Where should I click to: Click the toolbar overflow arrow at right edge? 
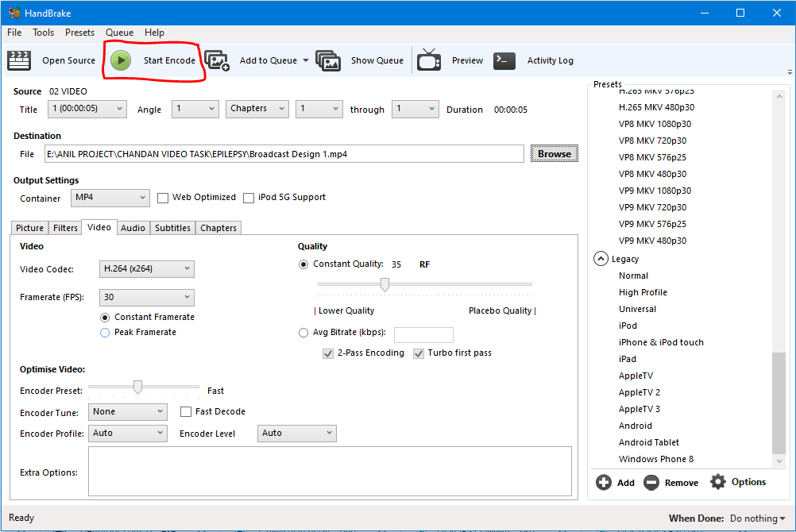click(790, 72)
